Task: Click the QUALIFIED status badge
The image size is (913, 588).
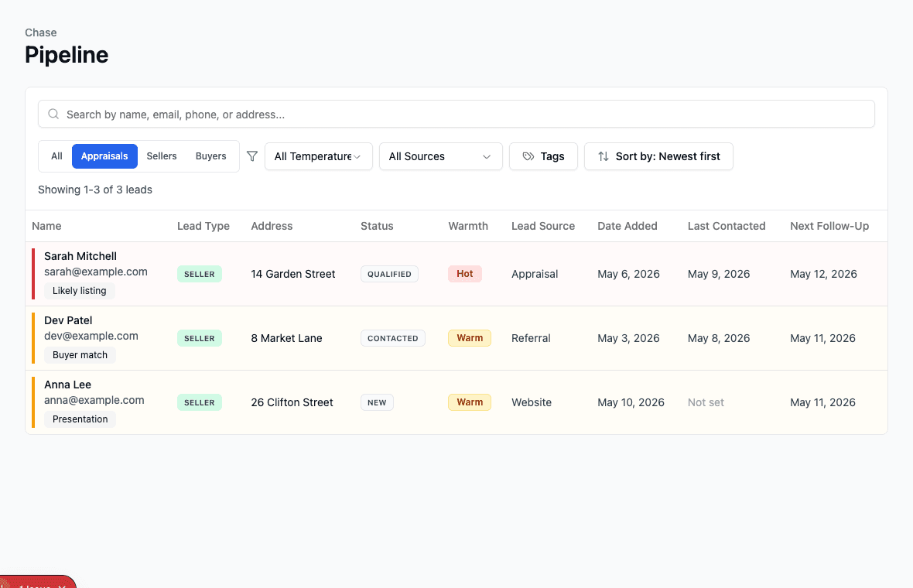Action: click(389, 274)
